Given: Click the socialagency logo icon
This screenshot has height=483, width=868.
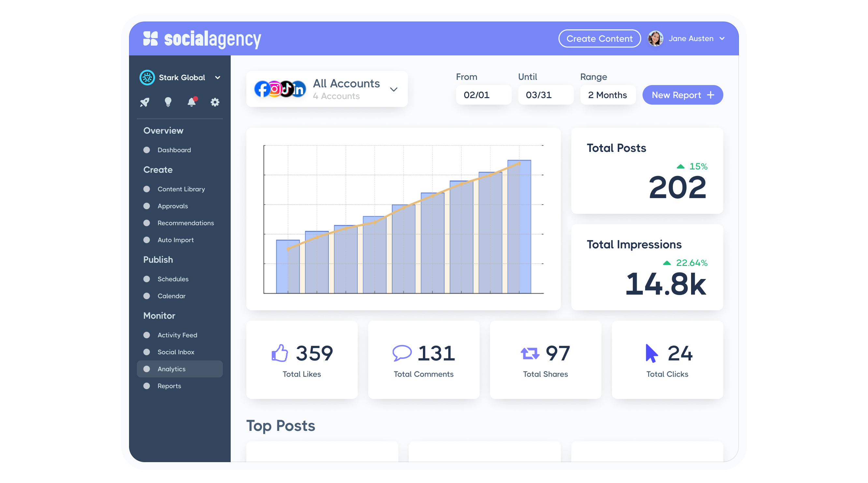Looking at the screenshot, I should point(150,38).
